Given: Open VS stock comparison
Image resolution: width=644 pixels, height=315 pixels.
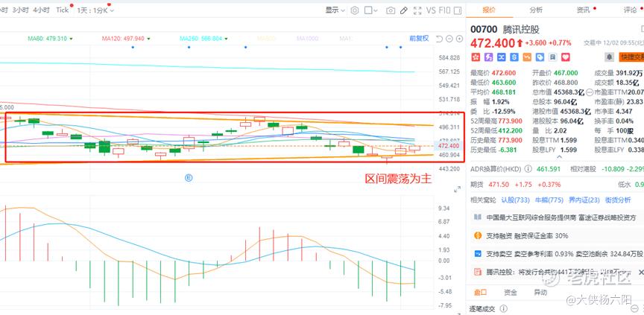Looking at the screenshot, I should coord(431,10).
